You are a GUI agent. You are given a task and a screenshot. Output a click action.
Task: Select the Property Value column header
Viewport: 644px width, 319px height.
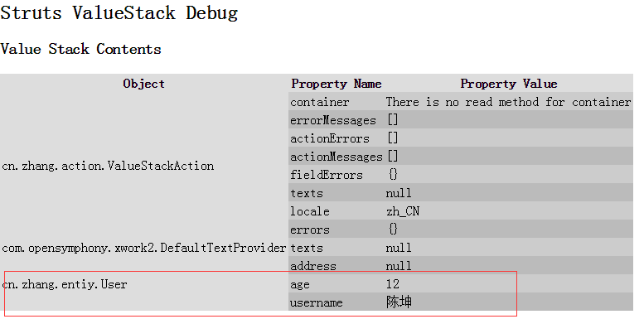click(508, 84)
